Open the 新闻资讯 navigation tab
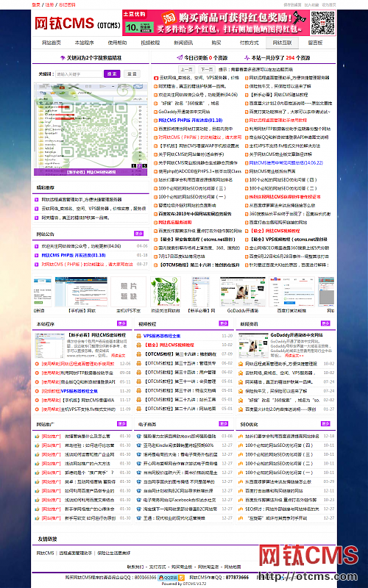 click(x=183, y=43)
